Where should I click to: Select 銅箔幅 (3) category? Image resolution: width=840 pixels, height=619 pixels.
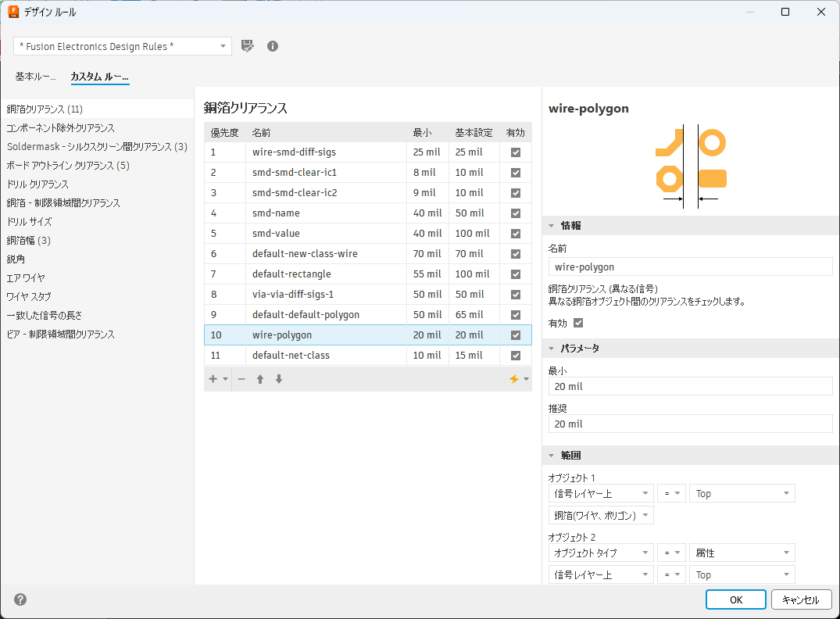point(97,240)
